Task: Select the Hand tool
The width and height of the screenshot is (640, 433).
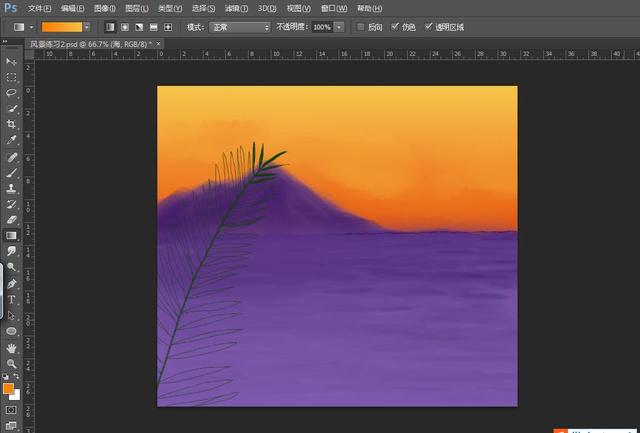Action: click(x=11, y=347)
